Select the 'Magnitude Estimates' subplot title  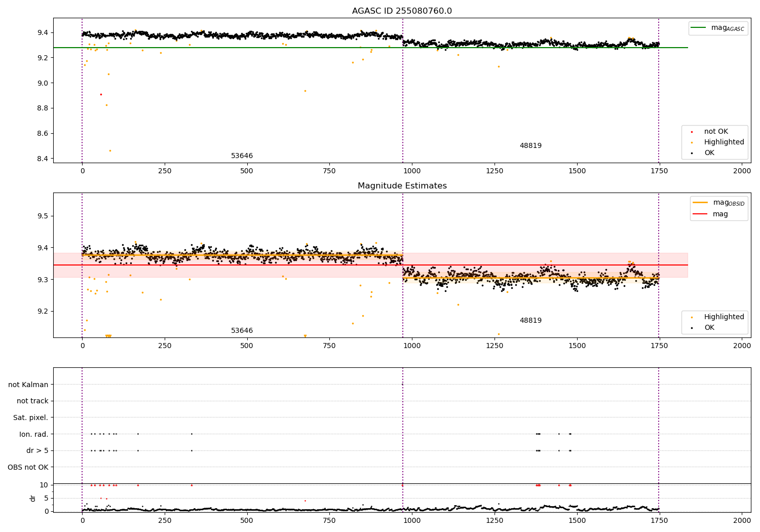coord(402,186)
